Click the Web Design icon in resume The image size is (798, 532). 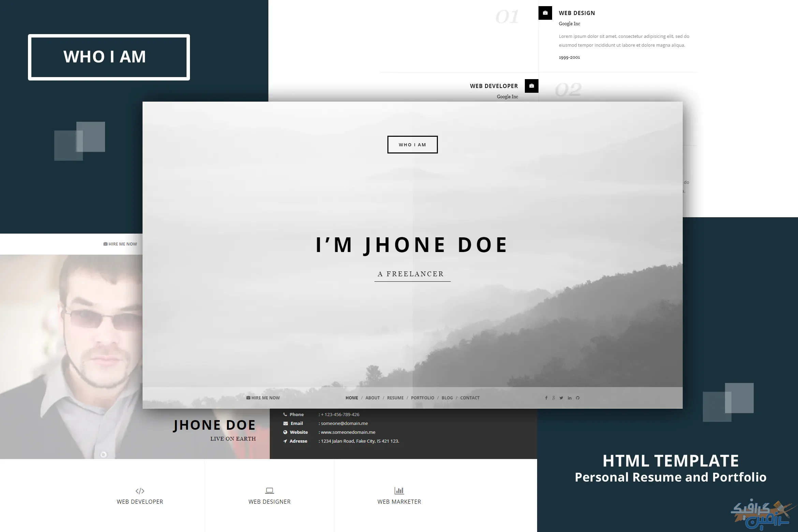(545, 13)
